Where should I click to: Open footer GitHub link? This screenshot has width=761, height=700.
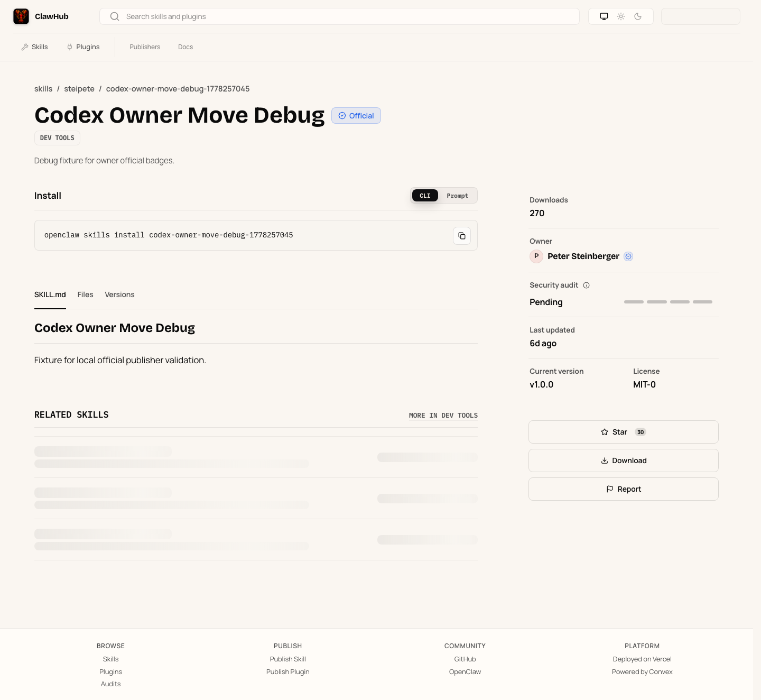pos(465,659)
